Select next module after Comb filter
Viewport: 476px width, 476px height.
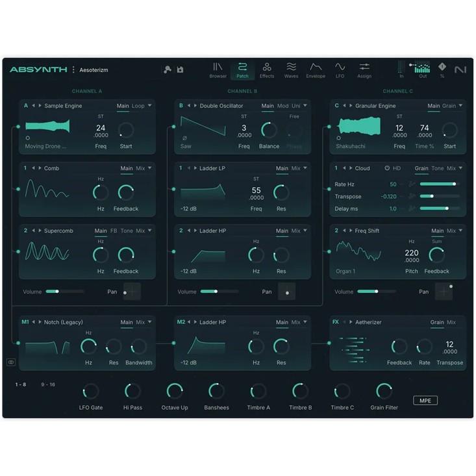[x=40, y=168]
